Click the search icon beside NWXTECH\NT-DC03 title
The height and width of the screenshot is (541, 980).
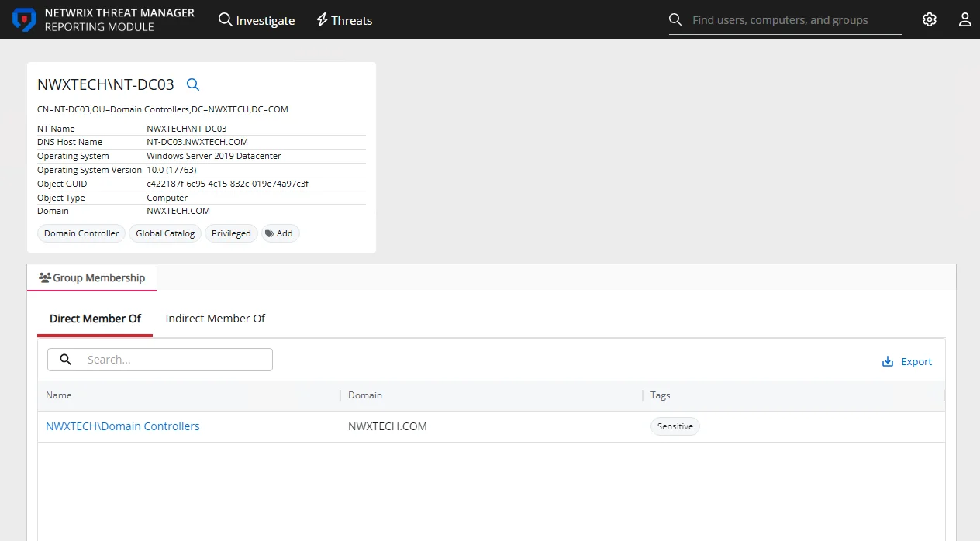pos(193,84)
